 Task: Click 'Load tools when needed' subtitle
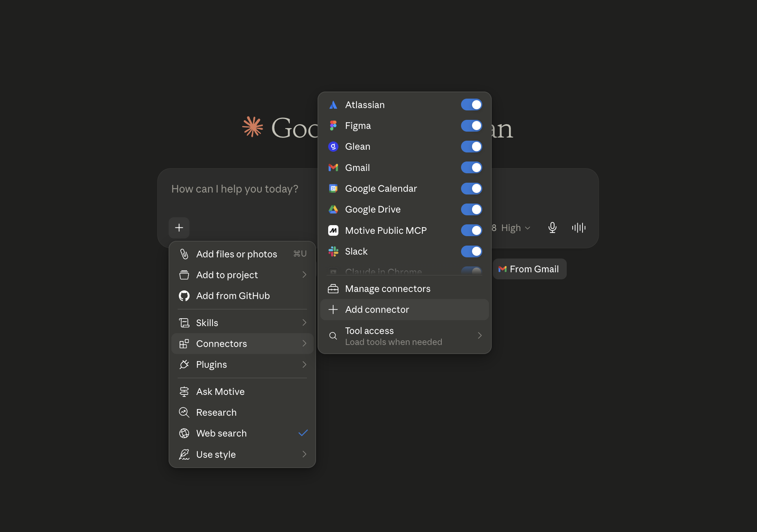(393, 342)
